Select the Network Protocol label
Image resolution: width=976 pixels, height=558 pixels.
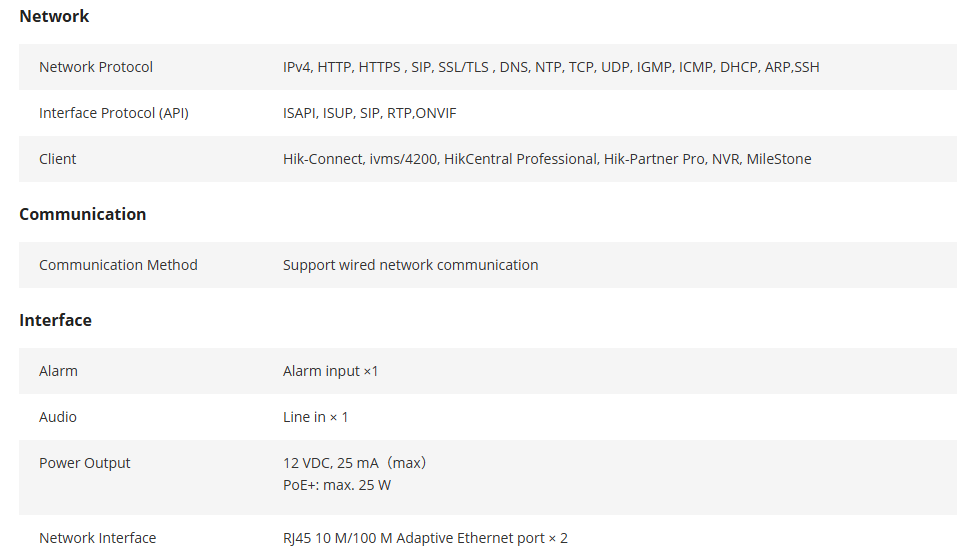96,67
